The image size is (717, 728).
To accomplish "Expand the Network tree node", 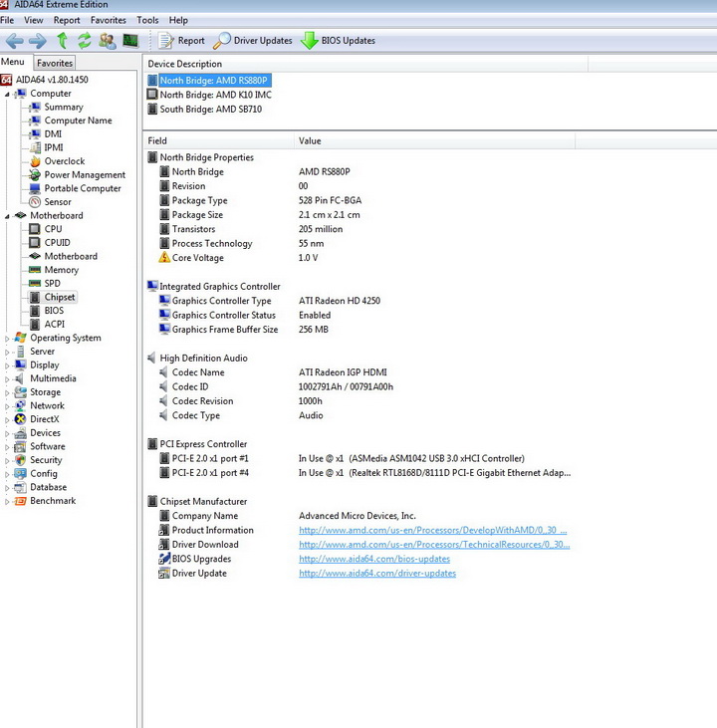I will pos(7,406).
